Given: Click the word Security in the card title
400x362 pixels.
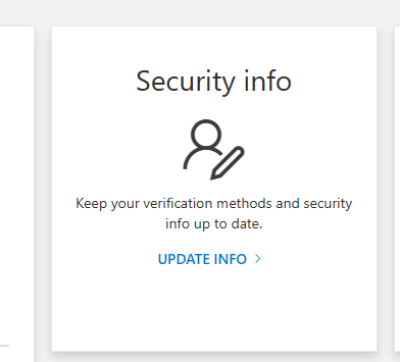Looking at the screenshot, I should pos(186,82).
